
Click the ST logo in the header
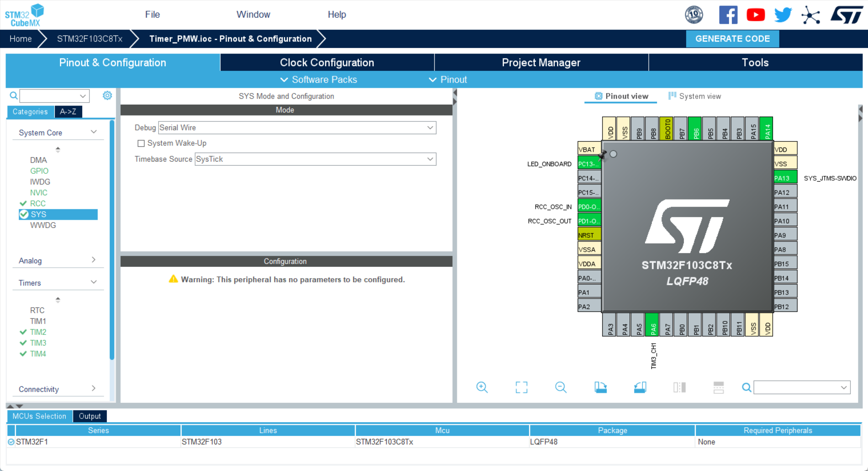(847, 15)
